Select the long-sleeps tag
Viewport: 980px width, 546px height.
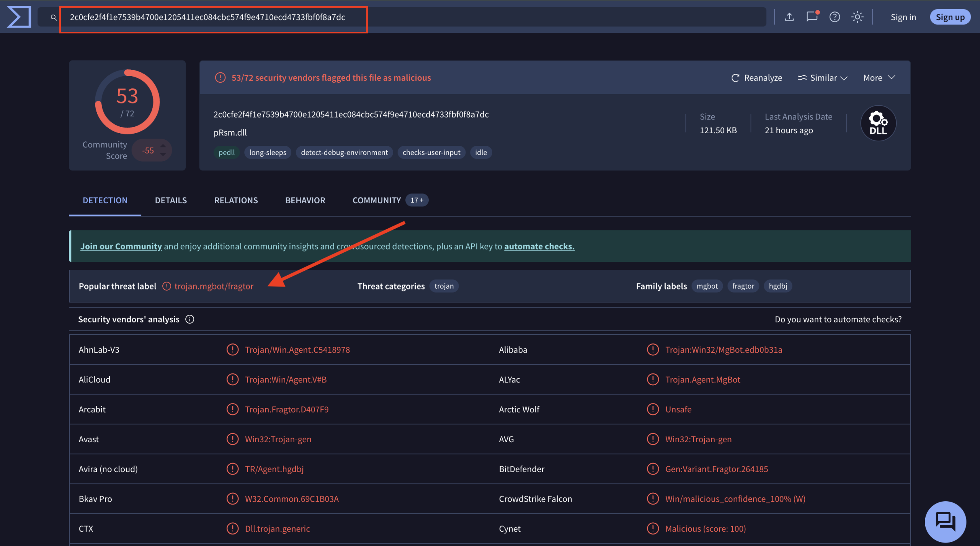tap(268, 152)
